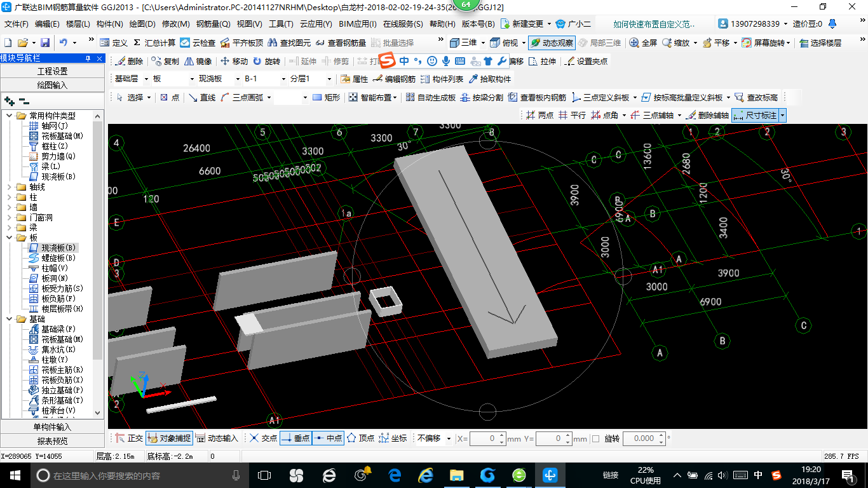Click 查看板内钢筋 view slab rebar
This screenshot has height=488, width=868.
pos(537,97)
